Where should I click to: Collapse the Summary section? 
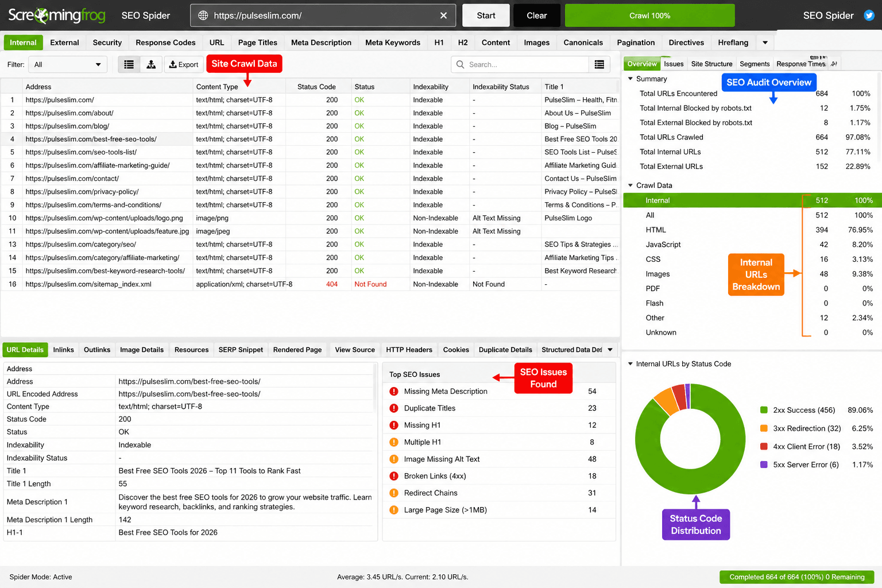click(x=630, y=79)
